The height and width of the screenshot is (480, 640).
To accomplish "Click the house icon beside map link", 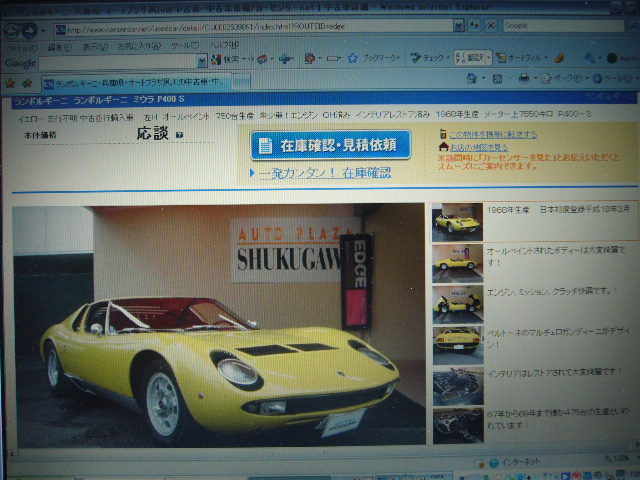I will (x=443, y=146).
